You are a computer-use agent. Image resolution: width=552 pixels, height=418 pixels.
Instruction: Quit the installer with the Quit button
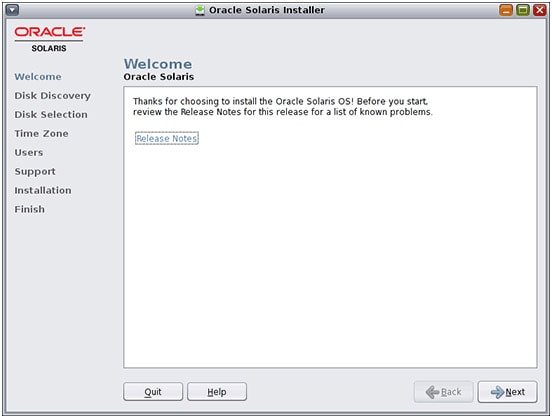coord(153,392)
